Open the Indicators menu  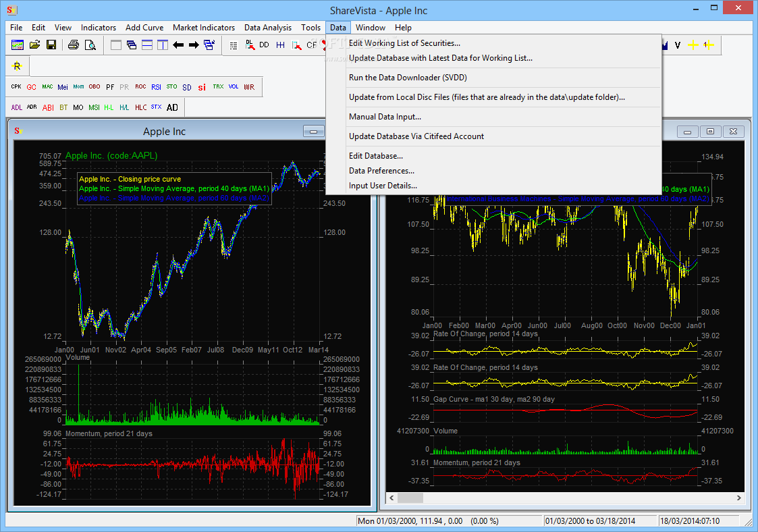[x=98, y=28]
